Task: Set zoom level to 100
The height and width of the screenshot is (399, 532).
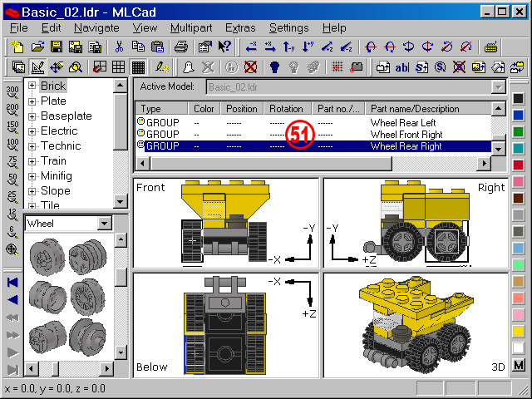Action: 12,145
